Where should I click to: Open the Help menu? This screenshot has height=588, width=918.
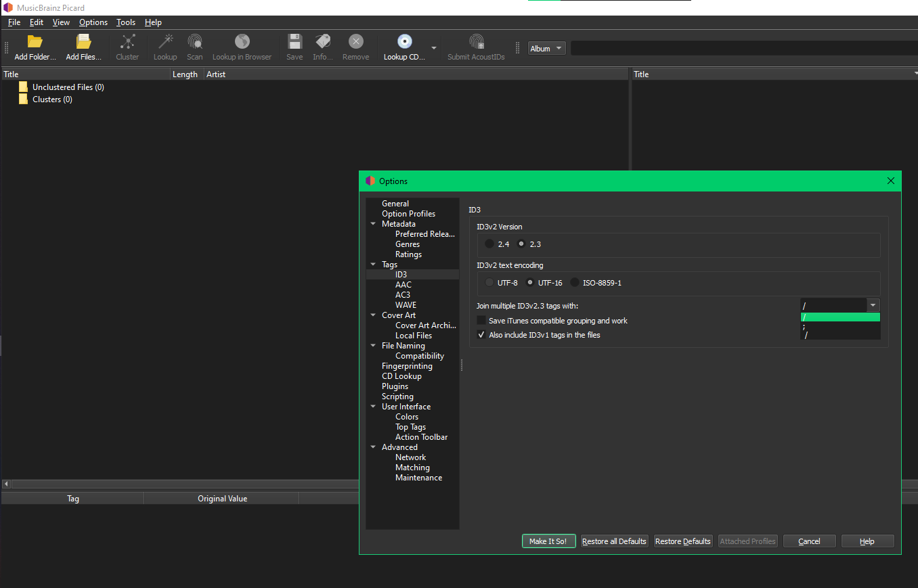click(153, 22)
